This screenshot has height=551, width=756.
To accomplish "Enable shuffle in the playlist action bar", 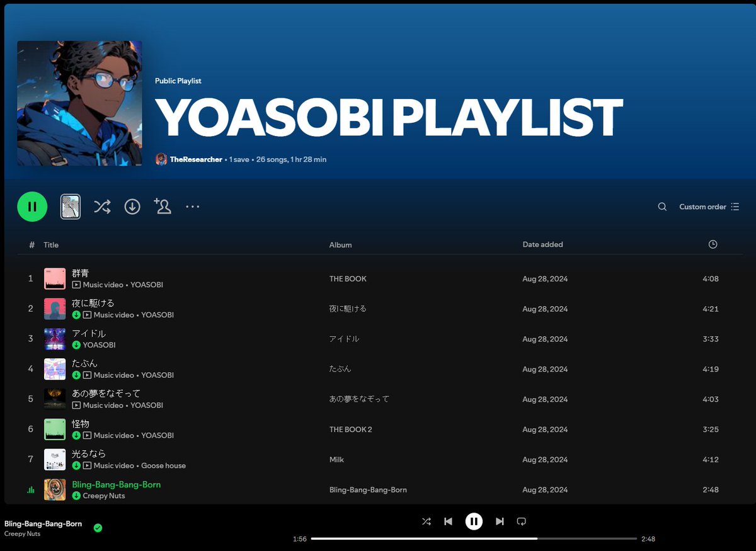I will pos(102,207).
